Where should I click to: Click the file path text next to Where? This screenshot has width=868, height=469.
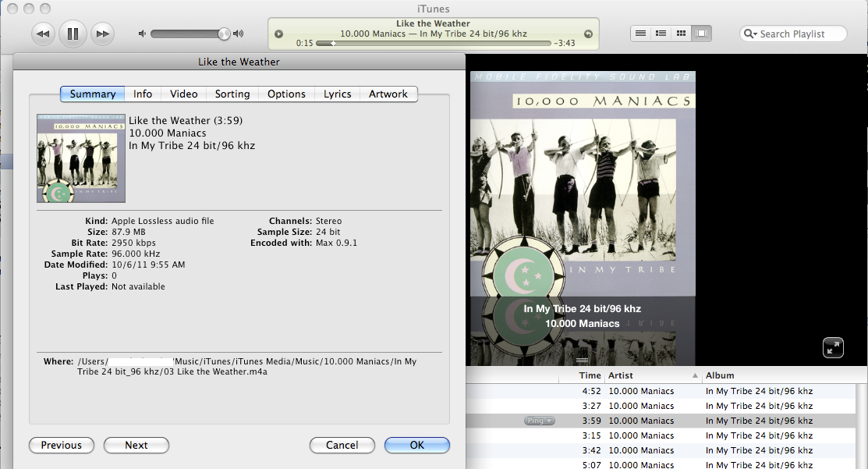point(247,367)
